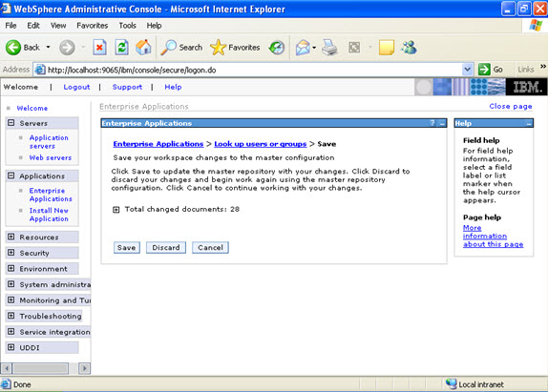Print the page with printer icon
This screenshot has height=392, width=548.
point(329,48)
